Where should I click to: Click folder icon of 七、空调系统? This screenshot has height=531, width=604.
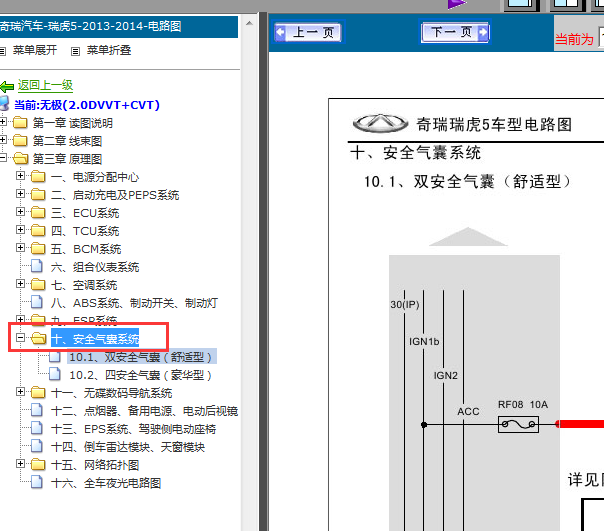(38, 285)
